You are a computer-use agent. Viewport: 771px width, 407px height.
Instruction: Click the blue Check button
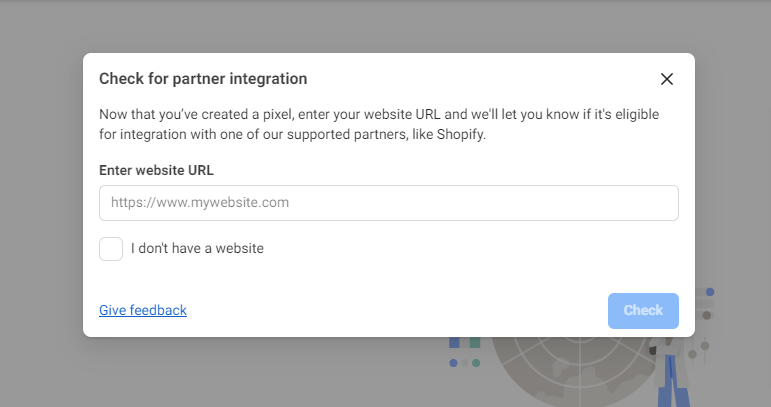pos(643,311)
